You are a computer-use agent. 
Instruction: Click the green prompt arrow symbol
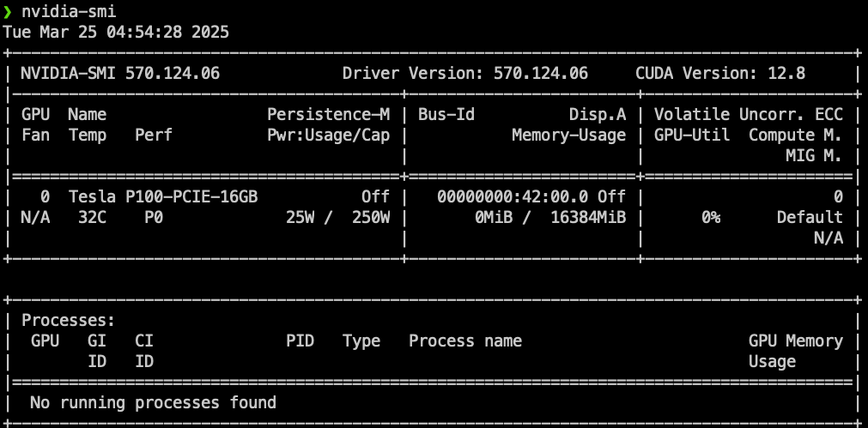(x=7, y=11)
